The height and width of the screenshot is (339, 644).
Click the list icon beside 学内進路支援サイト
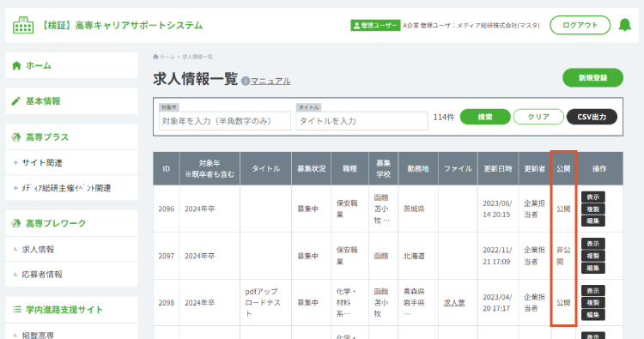point(17,310)
